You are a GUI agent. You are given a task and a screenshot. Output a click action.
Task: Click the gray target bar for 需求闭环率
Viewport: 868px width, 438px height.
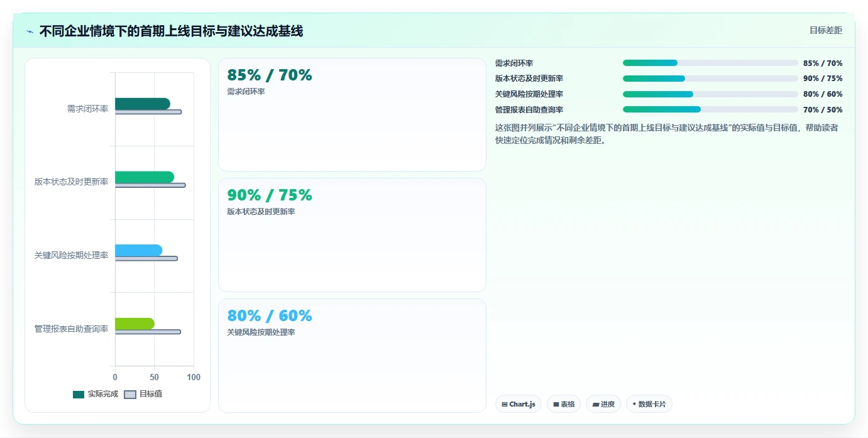pyautogui.click(x=148, y=112)
